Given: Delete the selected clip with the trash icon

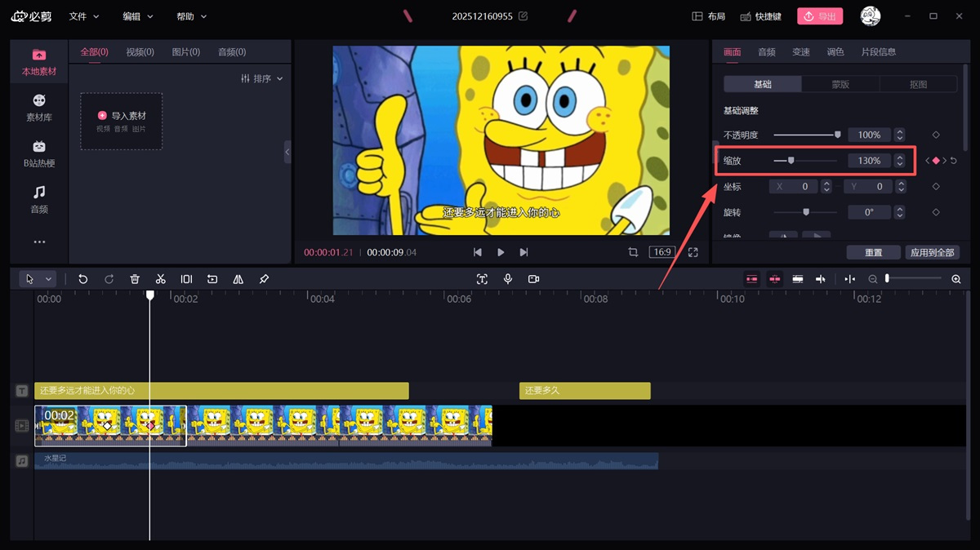Looking at the screenshot, I should pyautogui.click(x=135, y=279).
